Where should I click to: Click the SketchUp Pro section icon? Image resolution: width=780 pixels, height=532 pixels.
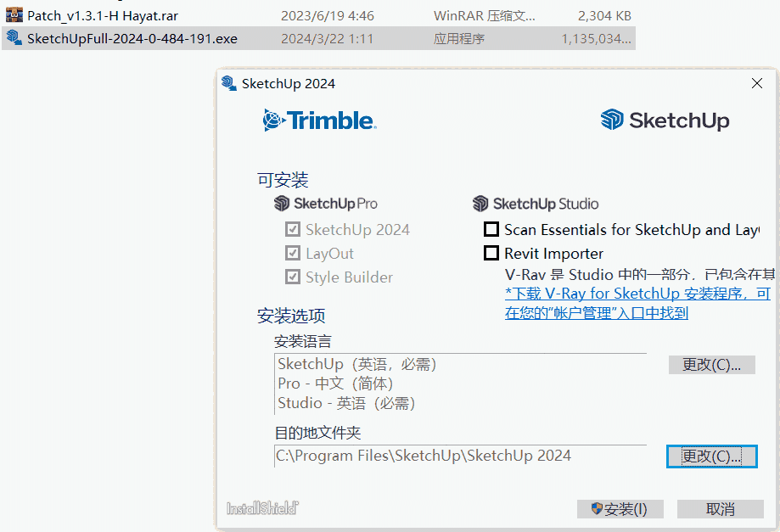coord(282,204)
